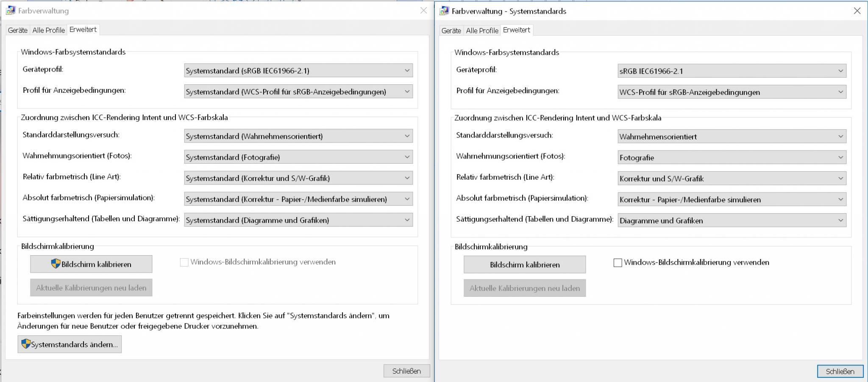This screenshot has height=382, width=868.
Task: Click Bildschirm kalibrieren in the Systemstandards window
Action: coord(525,265)
